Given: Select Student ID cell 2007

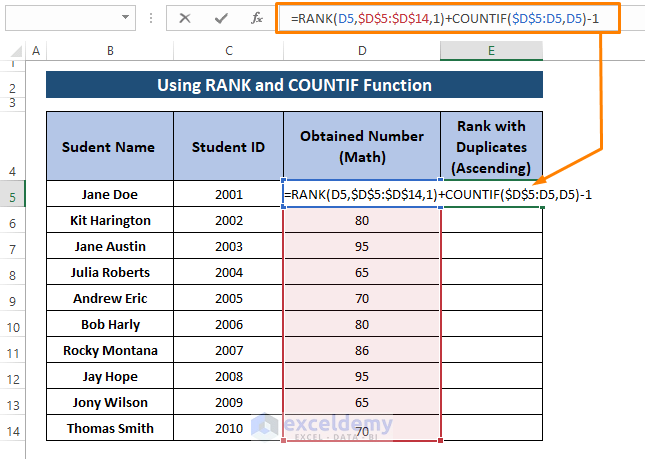Looking at the screenshot, I should coord(228,350).
